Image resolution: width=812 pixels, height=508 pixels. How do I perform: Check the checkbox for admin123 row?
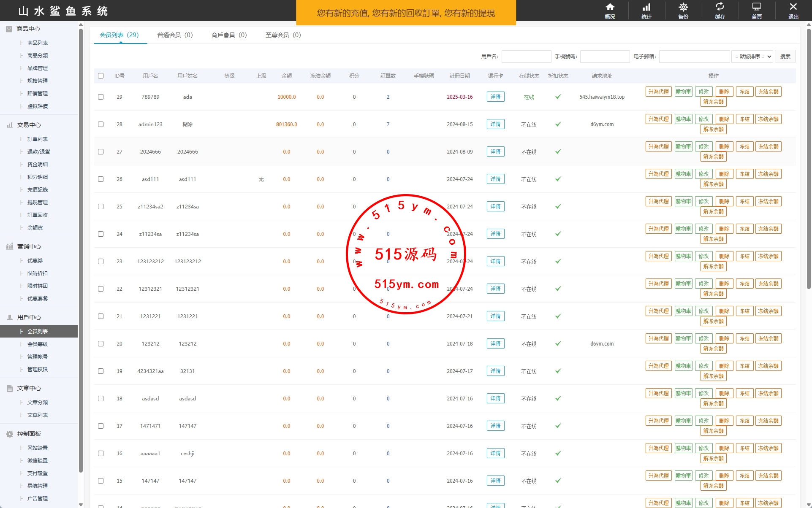click(100, 124)
